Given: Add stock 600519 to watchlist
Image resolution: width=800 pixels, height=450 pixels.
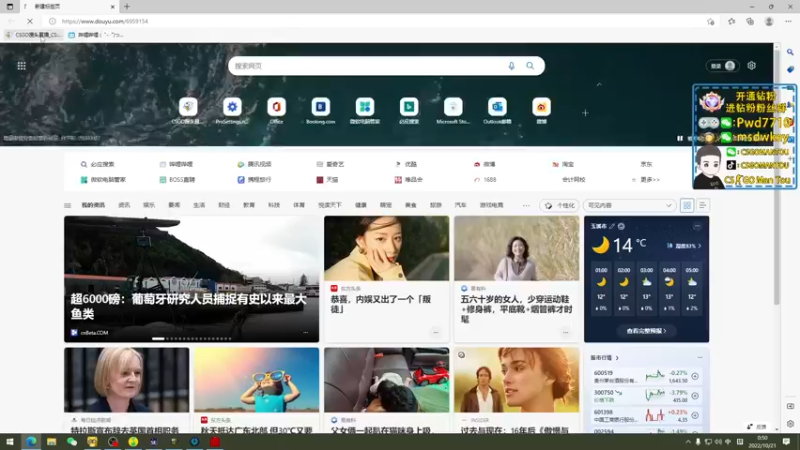Looking at the screenshot, I should click(x=695, y=376).
